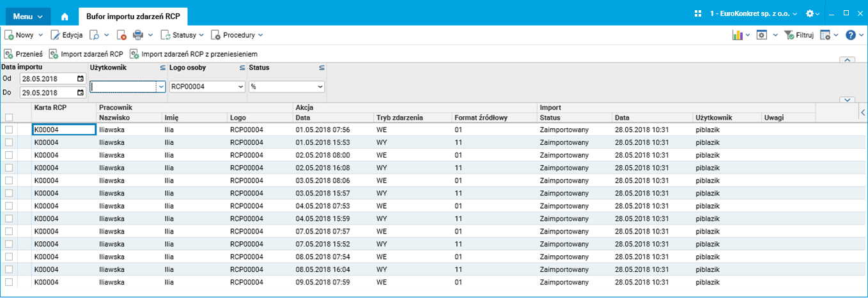Expand the print options arrow

pyautogui.click(x=151, y=35)
